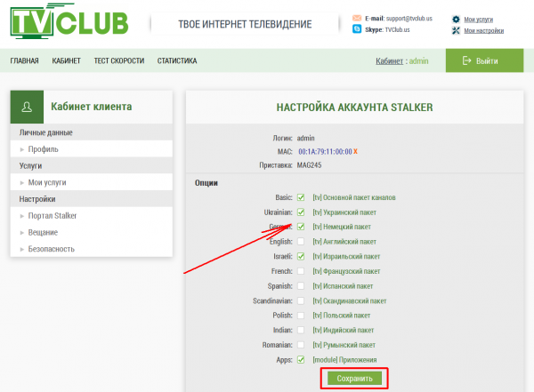534x392 pixels.
Task: Click the user icon in Кабинет клиента
Action: (28, 107)
